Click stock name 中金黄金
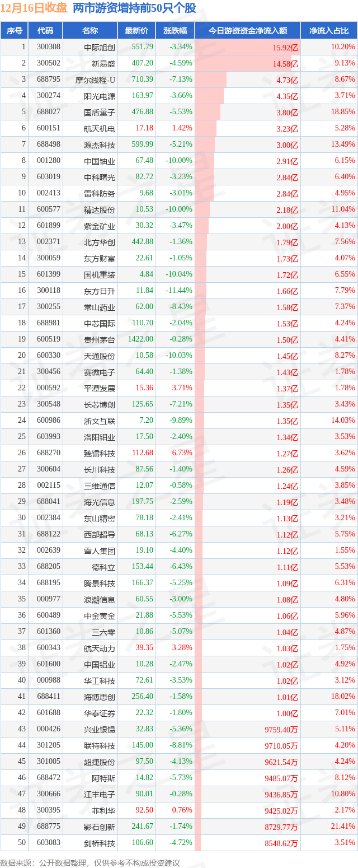Screen dimensions: 358x868 point(100,615)
